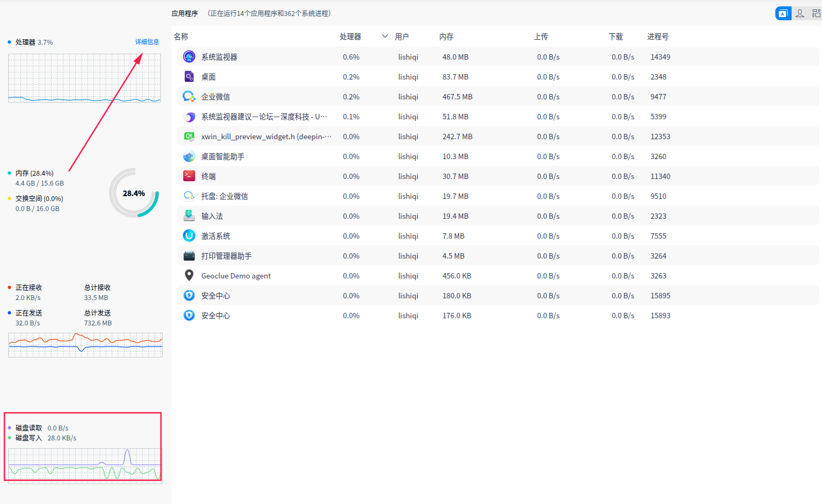Viewport: 822px width, 504px height.
Task: Select the 企业微信 app icon
Action: pos(189,97)
